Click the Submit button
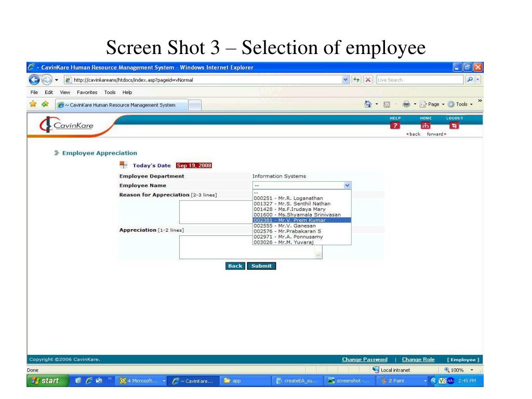Viewport: 532px width, 399px height. (261, 266)
